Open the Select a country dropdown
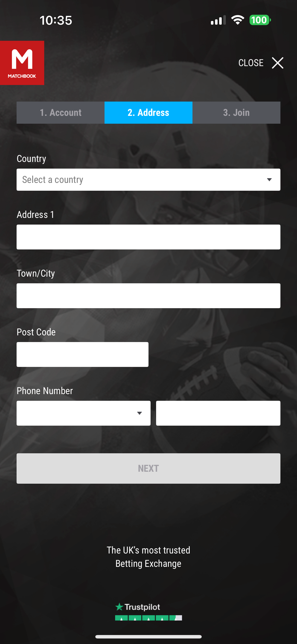This screenshot has height=644, width=297. pos(148,179)
